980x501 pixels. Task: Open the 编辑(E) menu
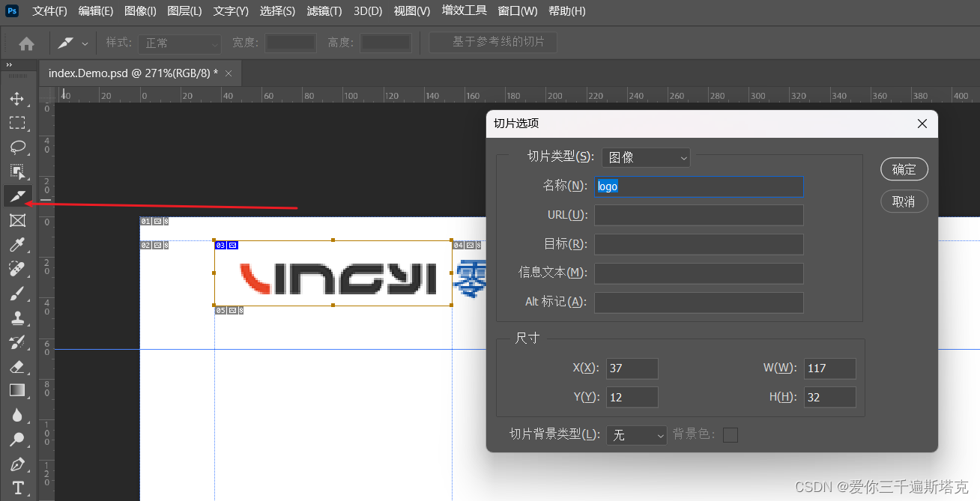pyautogui.click(x=96, y=11)
